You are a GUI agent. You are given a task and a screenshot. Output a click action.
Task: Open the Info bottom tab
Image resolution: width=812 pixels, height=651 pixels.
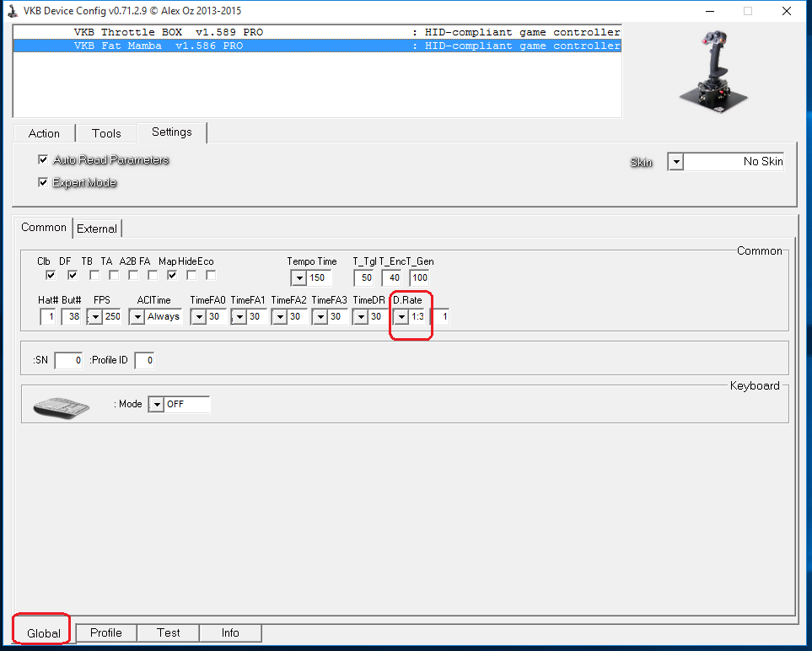(230, 633)
